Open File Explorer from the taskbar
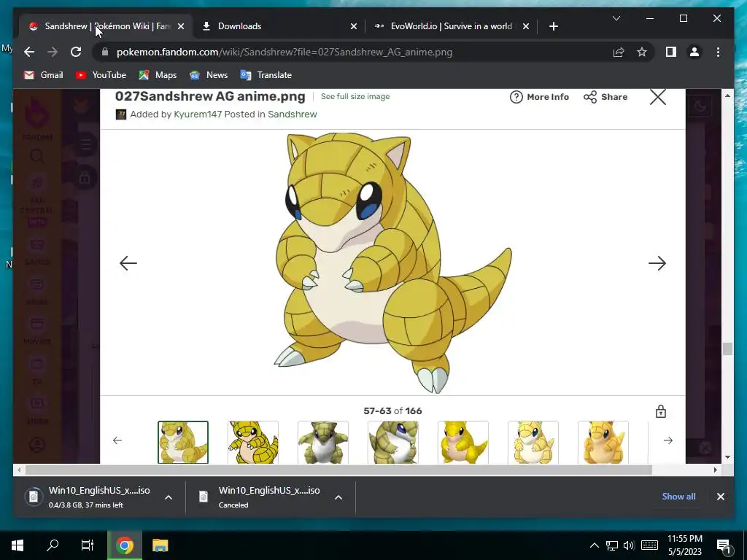 coord(160,545)
